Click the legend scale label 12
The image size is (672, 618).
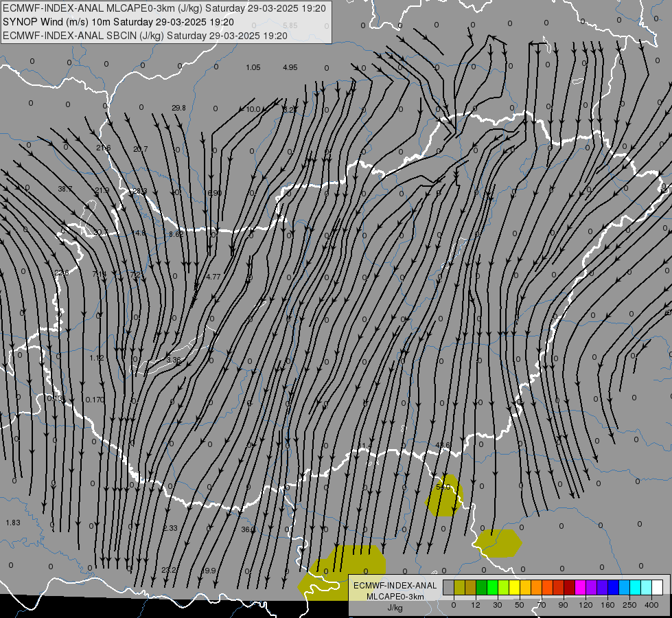tap(476, 605)
